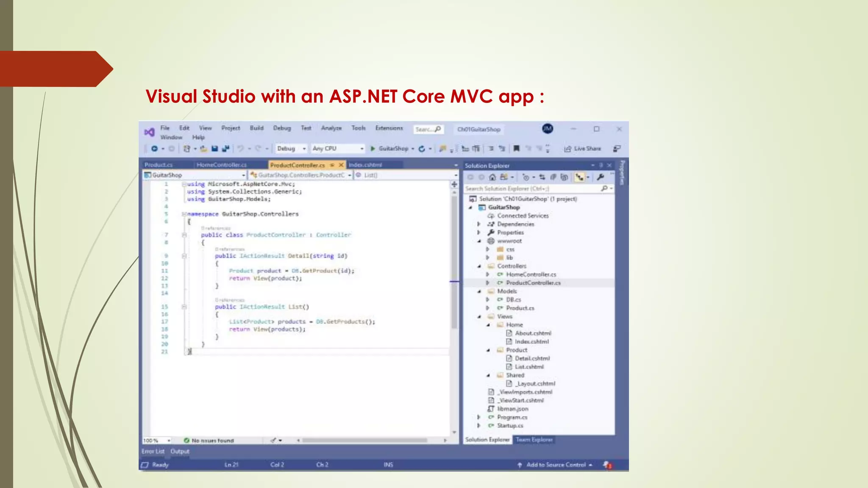Expand the Dependencies node

coord(479,224)
